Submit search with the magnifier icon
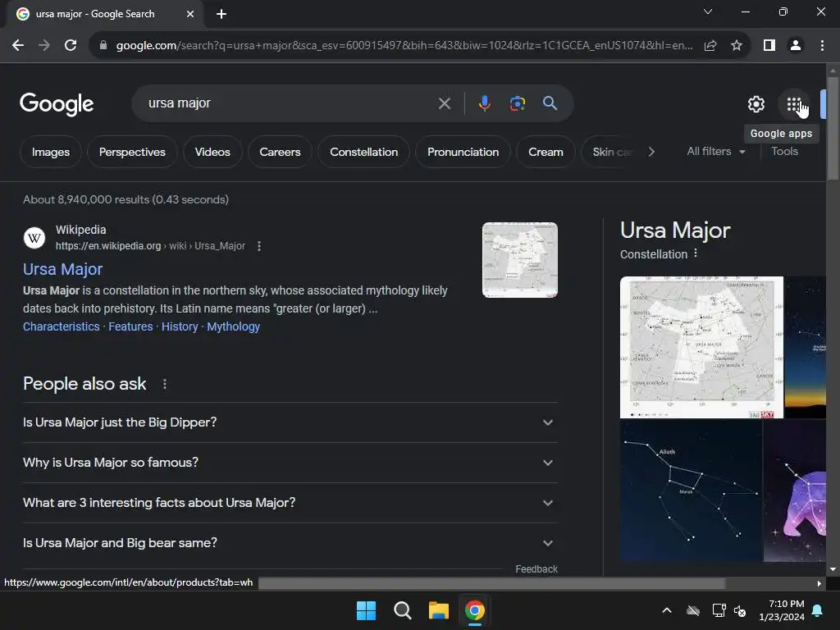This screenshot has width=840, height=630. click(x=550, y=103)
